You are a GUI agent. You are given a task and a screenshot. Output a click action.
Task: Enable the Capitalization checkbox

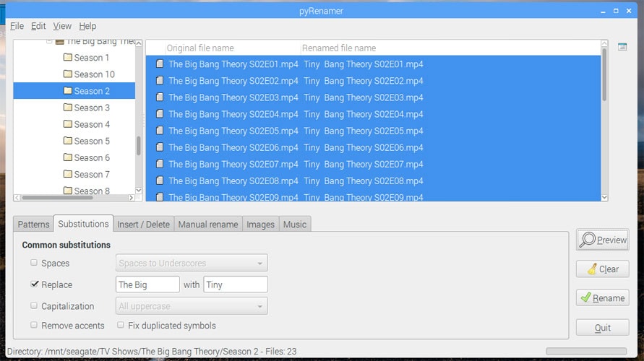point(34,305)
